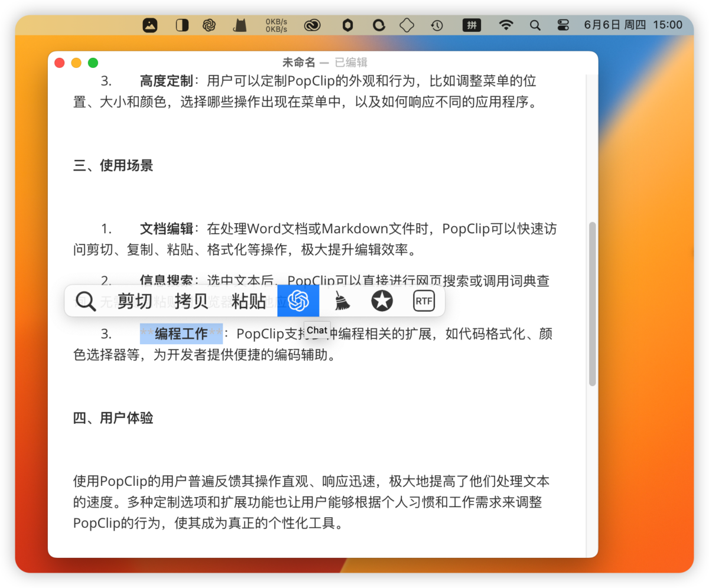Choose 拷贝 in the PopClip popup
The width and height of the screenshot is (709, 588).
[x=192, y=301]
